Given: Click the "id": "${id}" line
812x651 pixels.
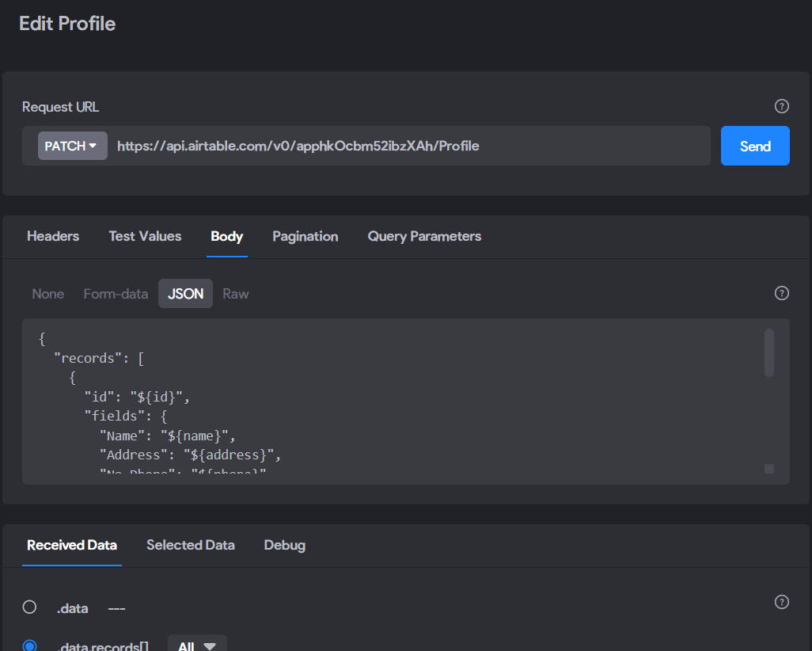Looking at the screenshot, I should [137, 397].
